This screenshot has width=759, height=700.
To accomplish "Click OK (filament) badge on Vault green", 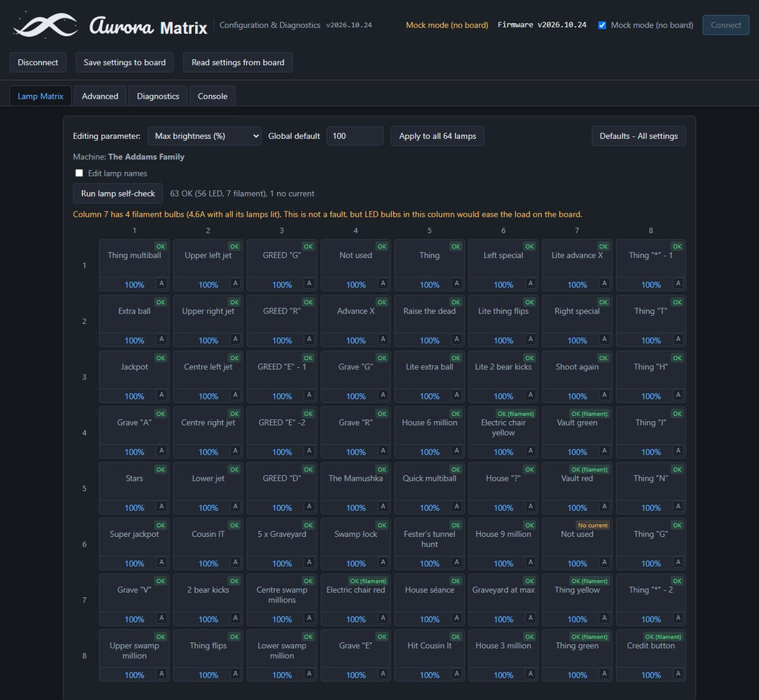I will (x=589, y=414).
